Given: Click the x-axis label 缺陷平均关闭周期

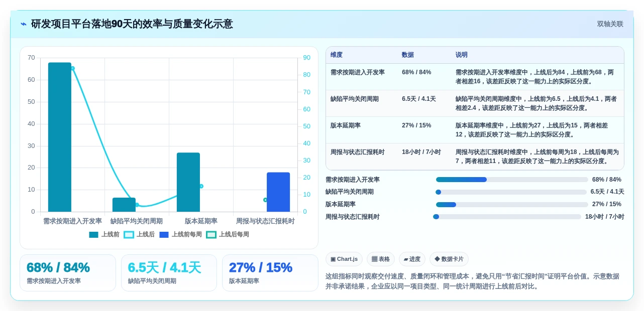Looking at the screenshot, I should (137, 221).
